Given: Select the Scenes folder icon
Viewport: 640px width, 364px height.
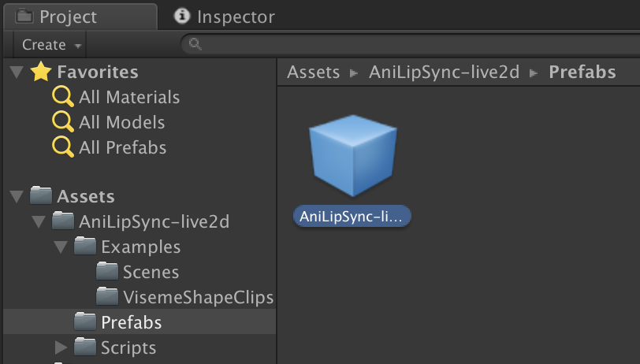Looking at the screenshot, I should (x=107, y=271).
